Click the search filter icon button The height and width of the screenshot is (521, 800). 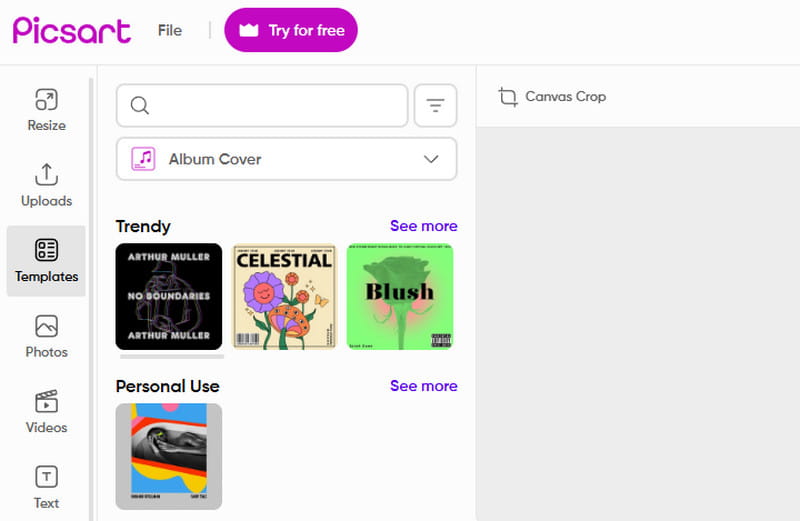click(x=435, y=106)
